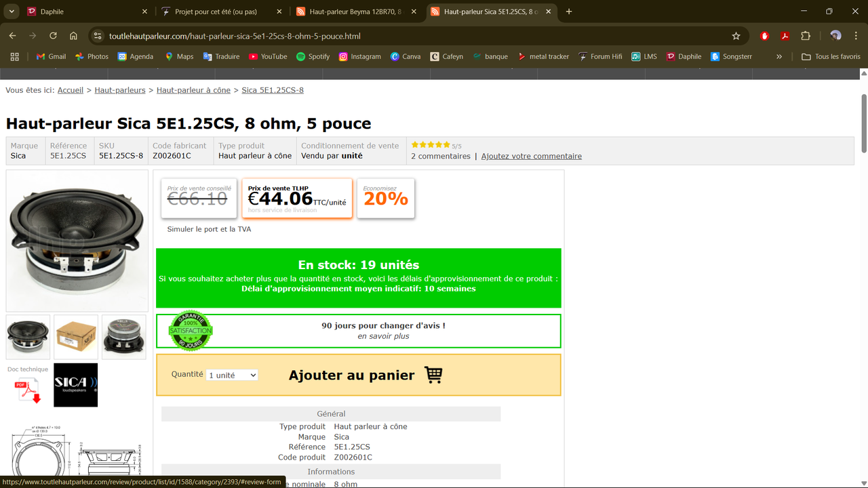
Task: Open the Agenda bookmark
Action: pyautogui.click(x=136, y=56)
